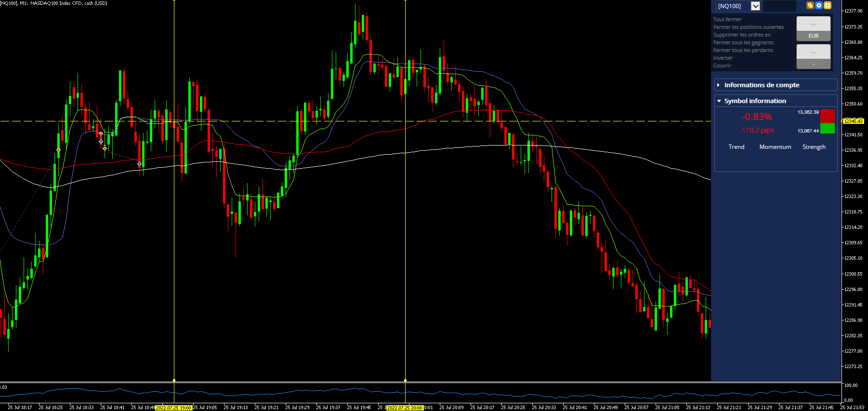Click the orange four-squares layout icon
The image size is (868, 411).
(828, 5)
